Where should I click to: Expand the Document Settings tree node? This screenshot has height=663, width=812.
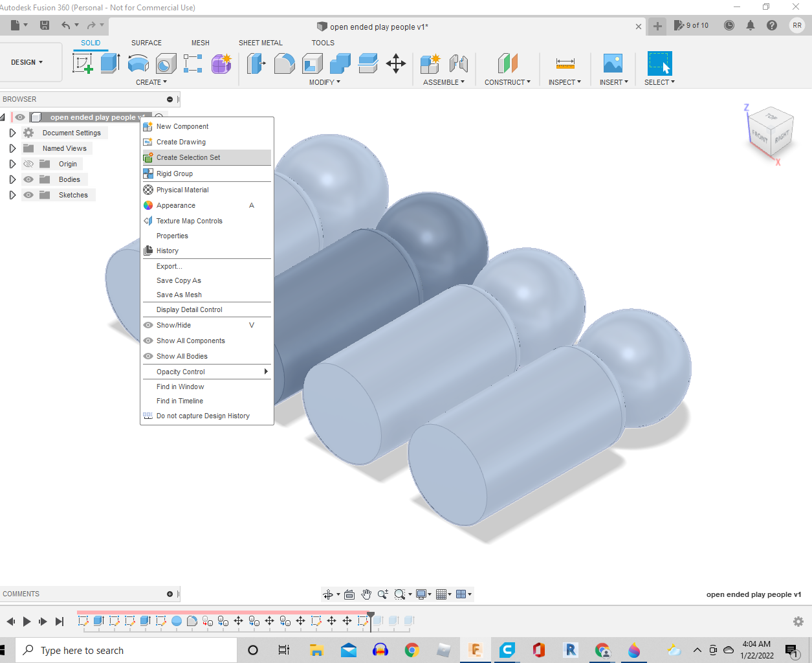pos(12,133)
